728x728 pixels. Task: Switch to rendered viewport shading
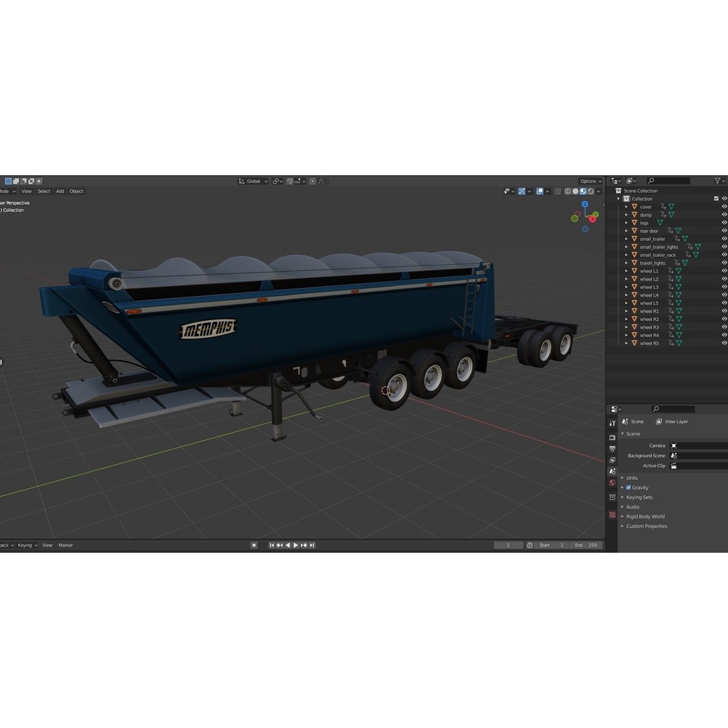click(x=591, y=191)
